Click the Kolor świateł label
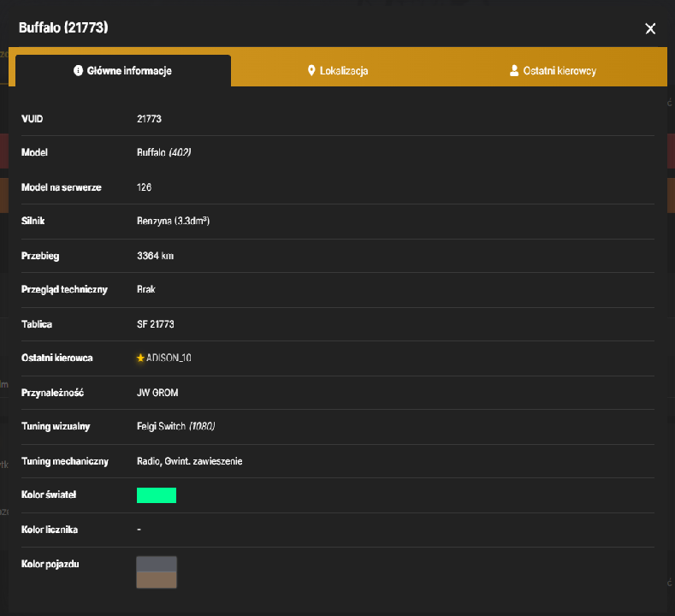 pyautogui.click(x=49, y=495)
